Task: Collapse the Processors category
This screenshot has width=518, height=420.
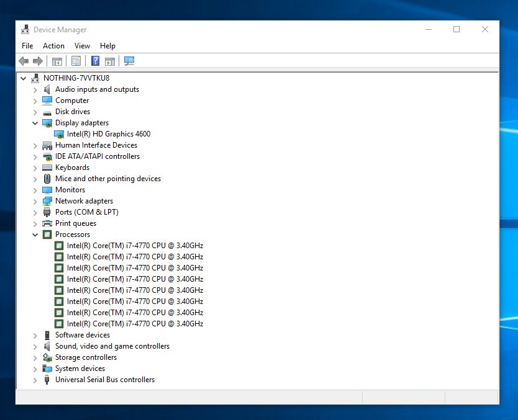Action: click(x=35, y=234)
